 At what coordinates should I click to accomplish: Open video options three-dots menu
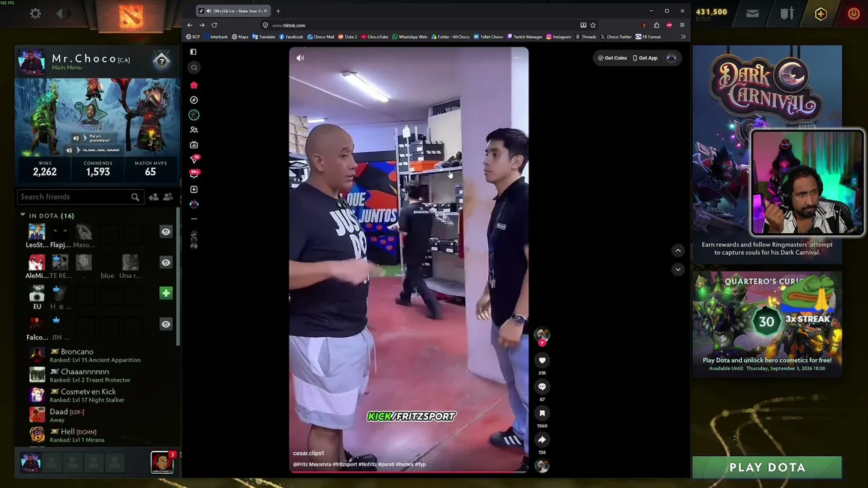click(517, 58)
